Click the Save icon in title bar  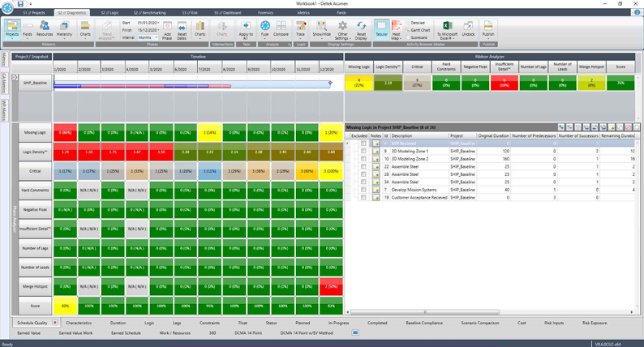click(x=20, y=4)
